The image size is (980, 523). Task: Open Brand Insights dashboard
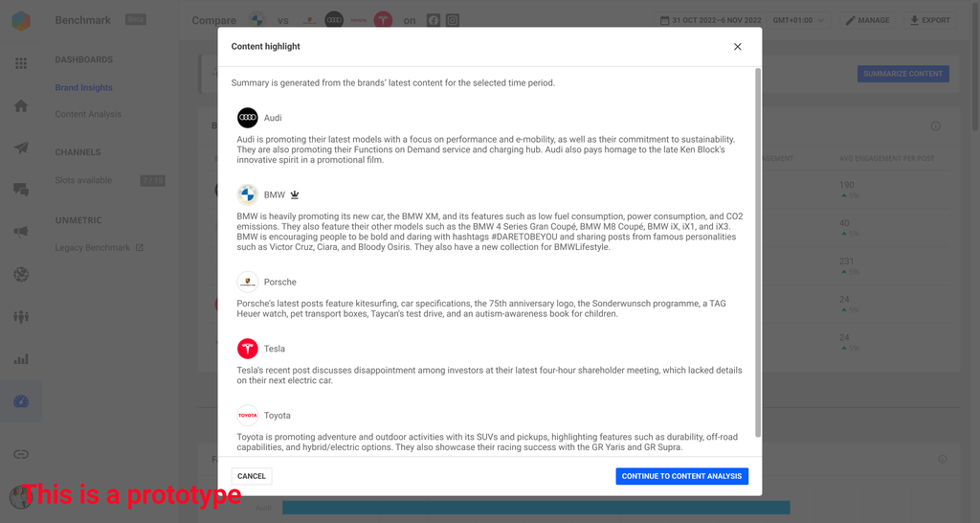click(x=83, y=88)
